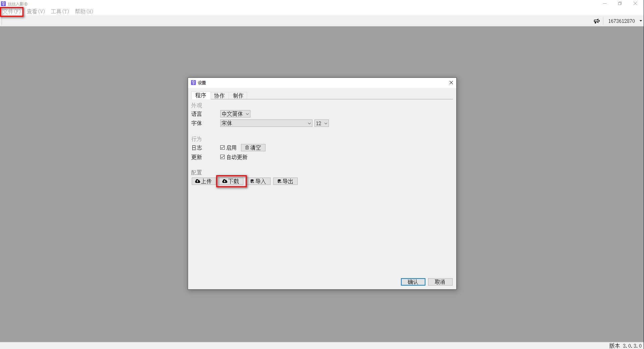Toggle the 自动更新 checkbox
This screenshot has width=644, height=349.
point(222,157)
